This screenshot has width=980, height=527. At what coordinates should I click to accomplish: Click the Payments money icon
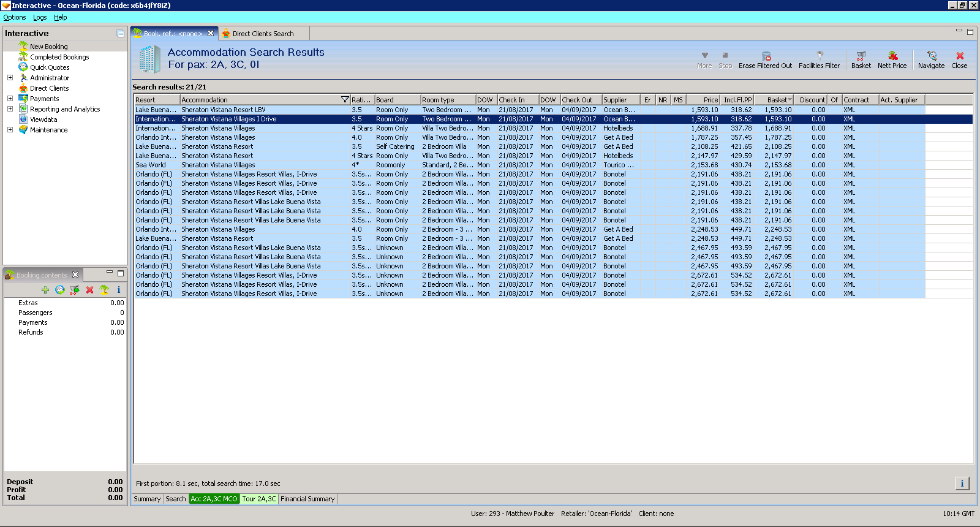(23, 98)
